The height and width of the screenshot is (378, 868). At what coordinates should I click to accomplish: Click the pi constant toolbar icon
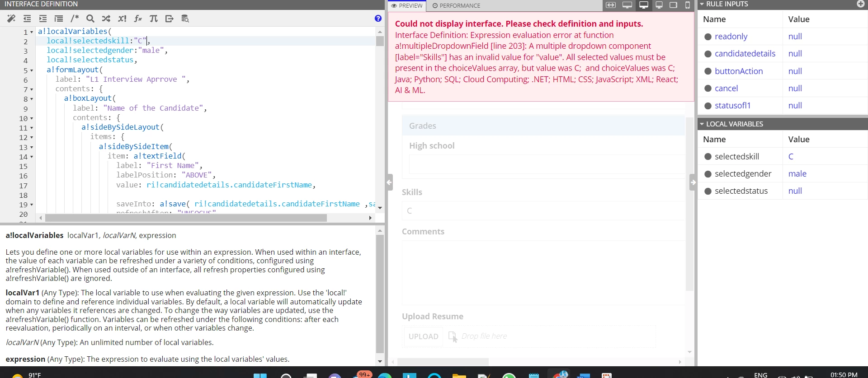pos(154,19)
